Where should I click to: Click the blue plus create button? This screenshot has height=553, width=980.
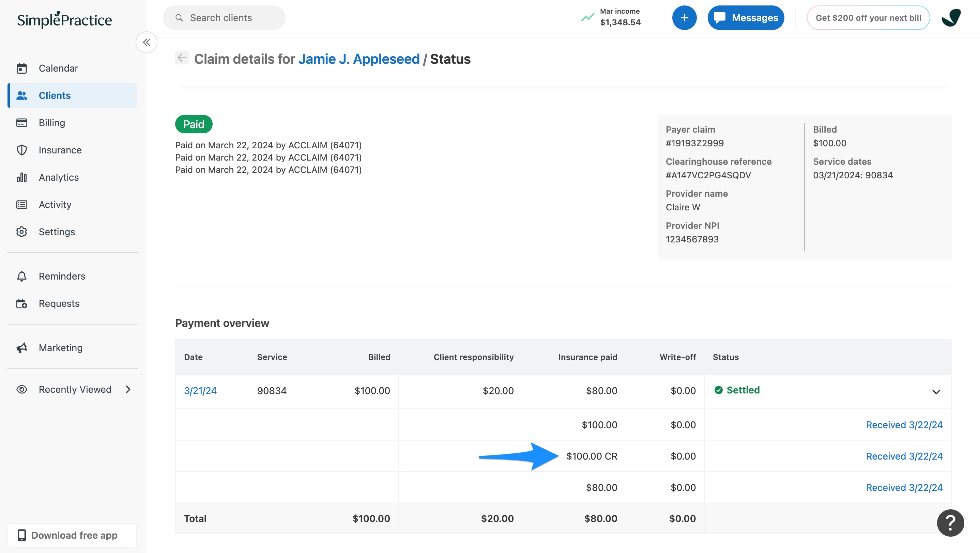tap(684, 17)
